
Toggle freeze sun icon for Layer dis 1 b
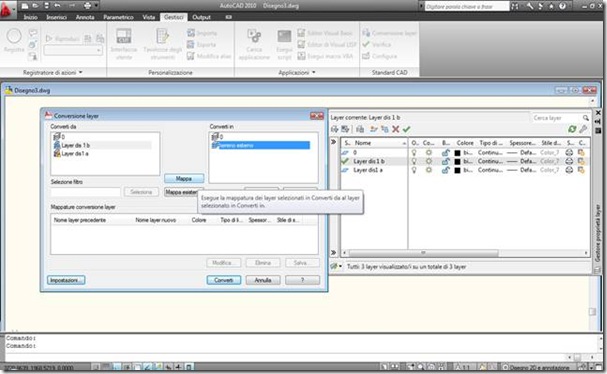[x=429, y=161]
